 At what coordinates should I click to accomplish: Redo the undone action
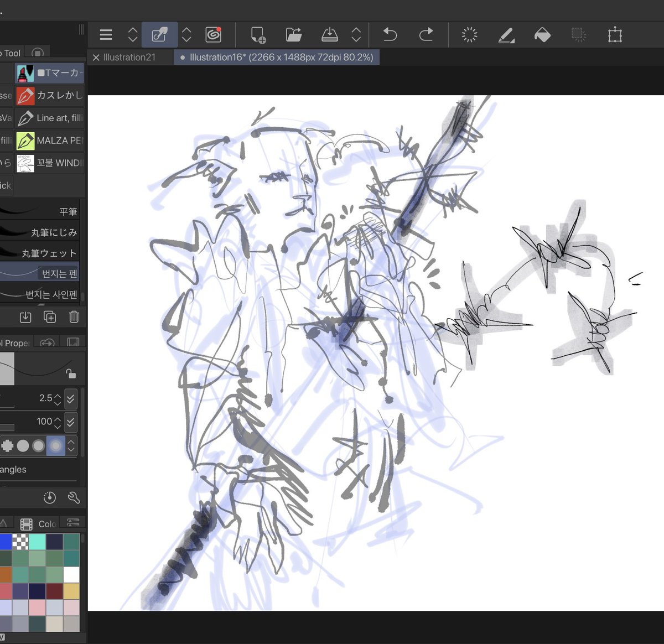pyautogui.click(x=426, y=35)
